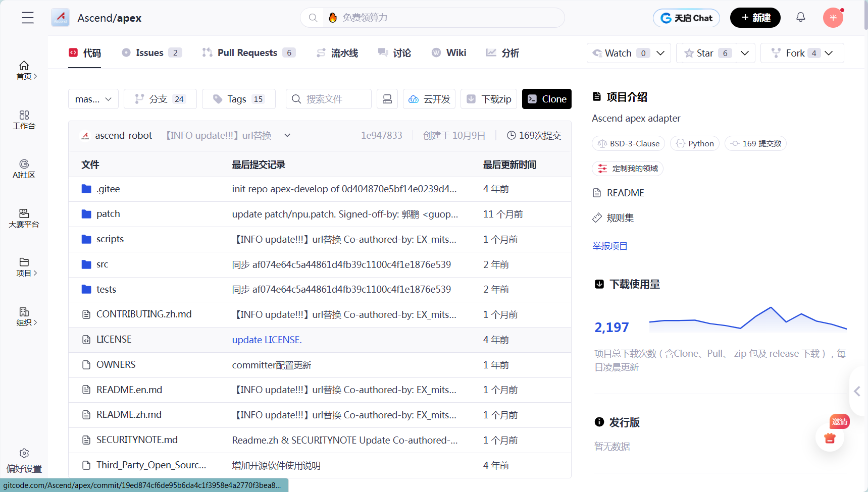Click the Python language badge

[x=695, y=143]
